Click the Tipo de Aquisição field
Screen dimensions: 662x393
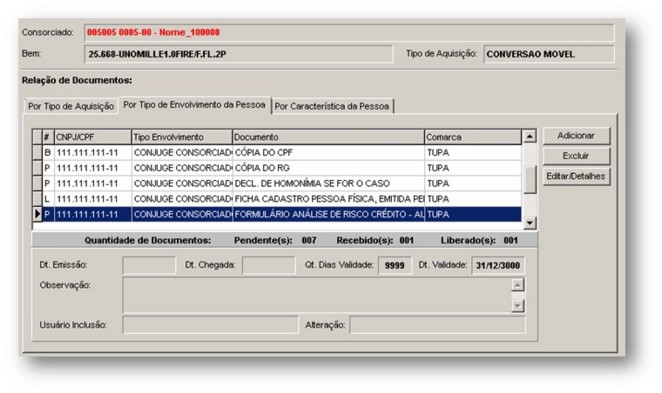coord(549,54)
